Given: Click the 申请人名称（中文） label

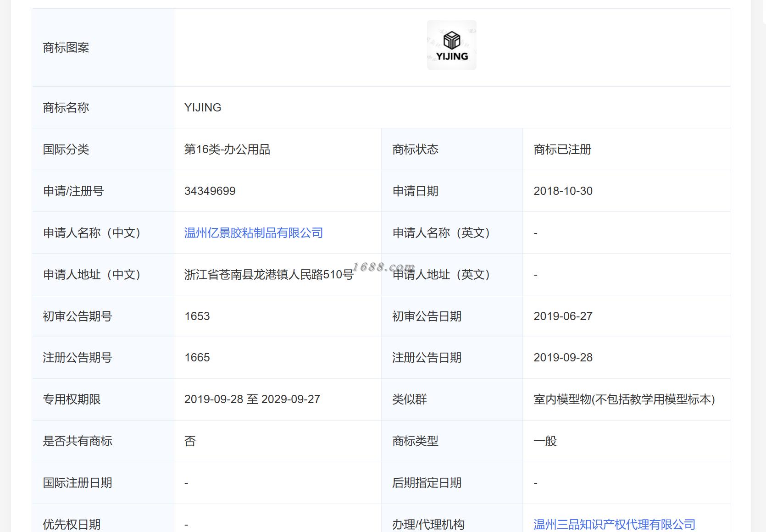Looking at the screenshot, I should click(92, 233).
